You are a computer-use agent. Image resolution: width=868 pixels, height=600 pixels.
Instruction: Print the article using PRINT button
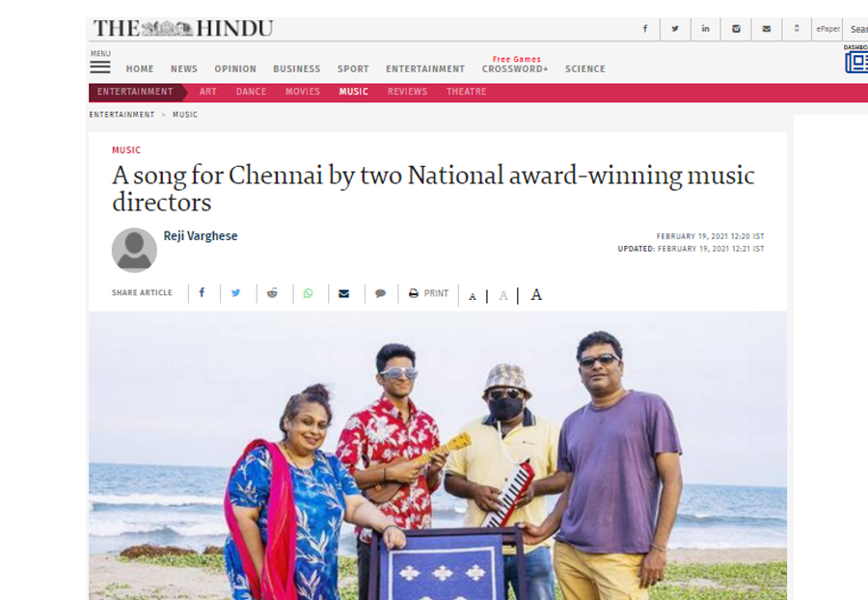(x=428, y=293)
